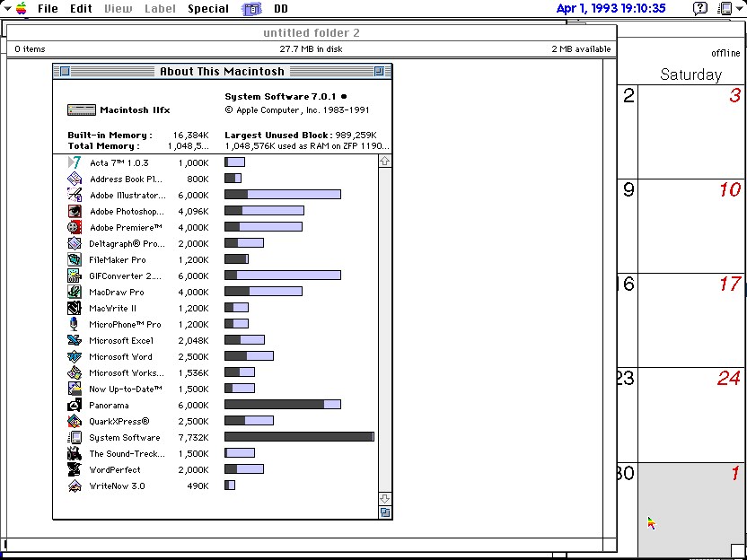The width and height of the screenshot is (747, 560).
Task: Open the Balloon Help question mark menu
Action: pos(699,8)
